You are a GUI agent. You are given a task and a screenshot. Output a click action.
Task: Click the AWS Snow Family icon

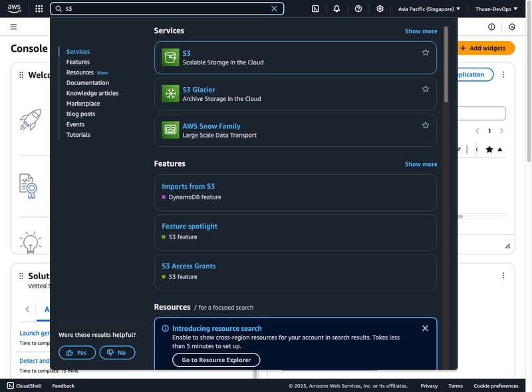coord(171,130)
